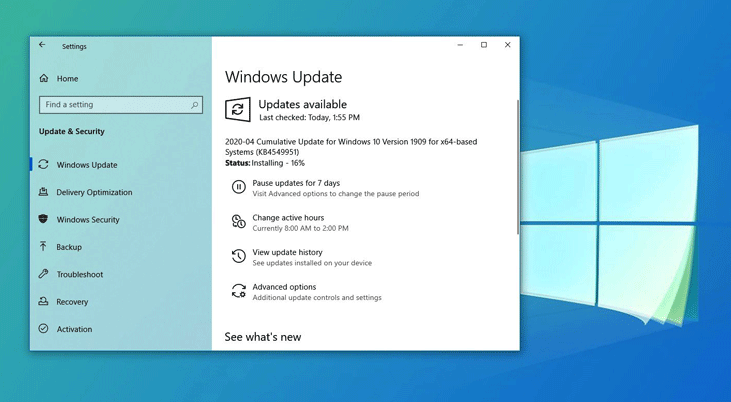The height and width of the screenshot is (402, 731).
Task: Click the Delivery Optimization icon
Action: pyautogui.click(x=44, y=192)
